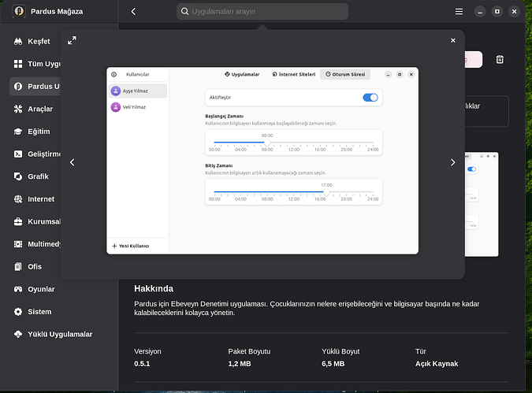Open the hamburger menu in the header
Image resolution: width=532 pixels, height=393 pixels.
(459, 12)
